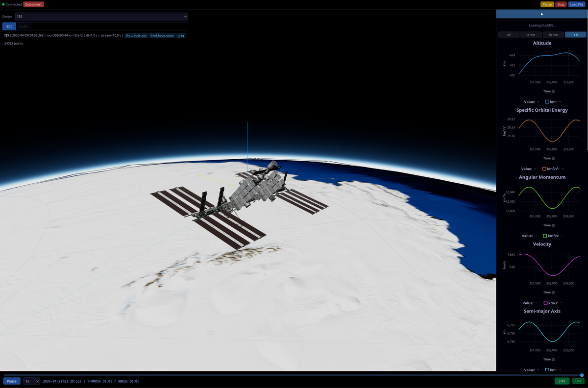
Task: Click the Semi-major Axis chart plot
Action: coord(549,332)
